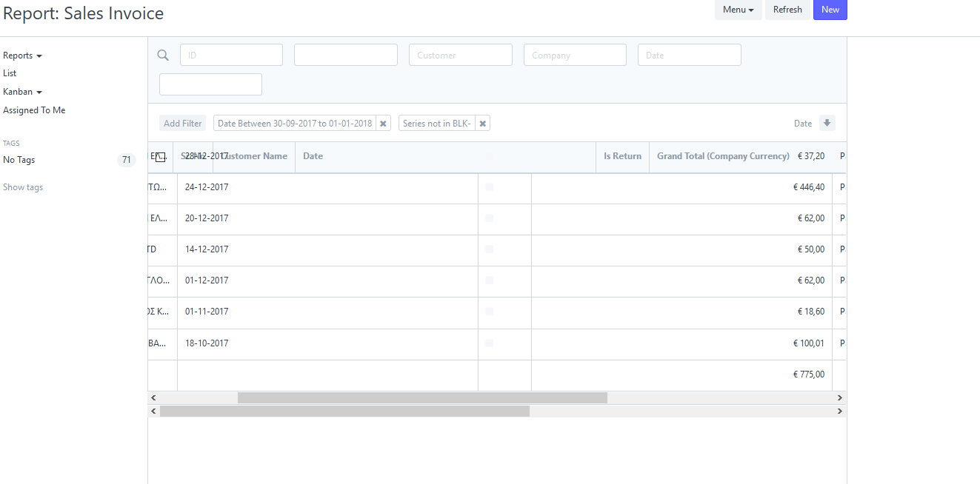Click the search magnifying glass icon
This screenshot has height=484, width=980.
pos(162,54)
